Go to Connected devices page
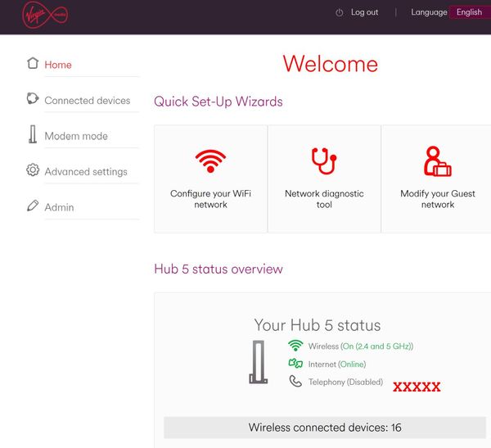491x448 pixels. (87, 101)
